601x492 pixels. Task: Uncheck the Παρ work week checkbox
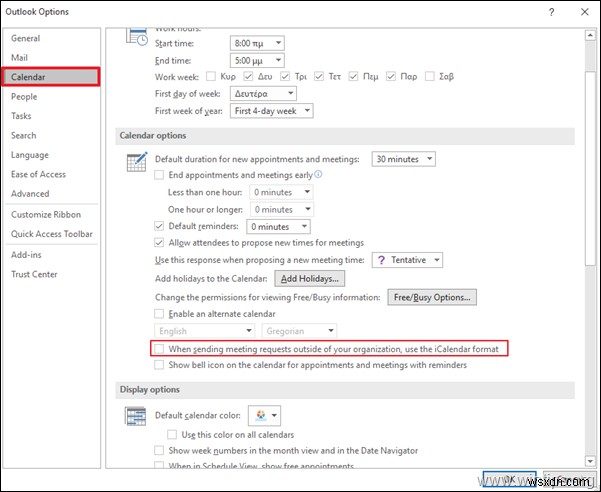click(391, 76)
